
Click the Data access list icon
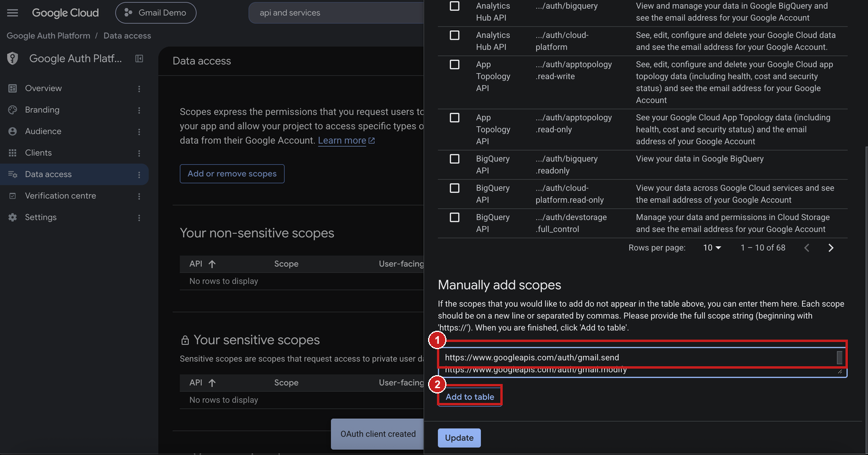[12, 175]
